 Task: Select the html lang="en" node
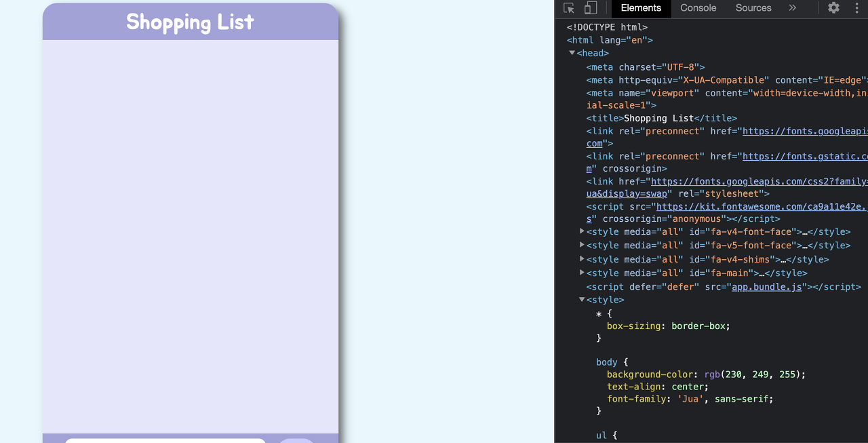[x=610, y=41]
